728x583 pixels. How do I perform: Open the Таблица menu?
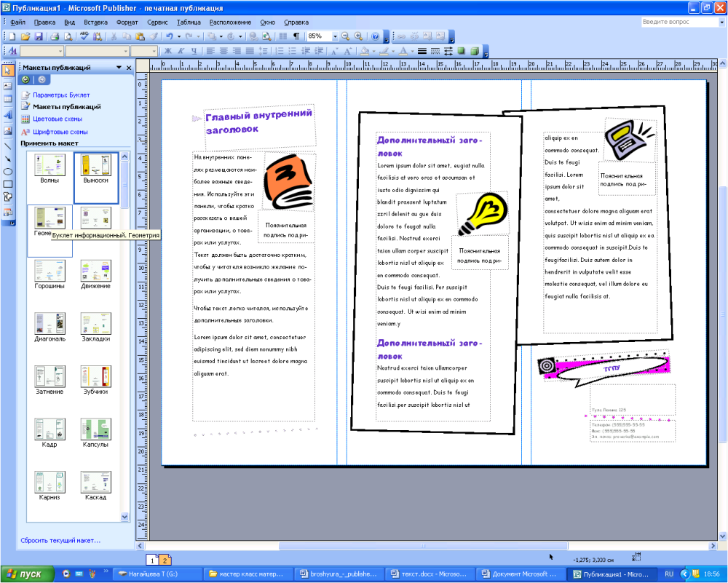pyautogui.click(x=189, y=23)
